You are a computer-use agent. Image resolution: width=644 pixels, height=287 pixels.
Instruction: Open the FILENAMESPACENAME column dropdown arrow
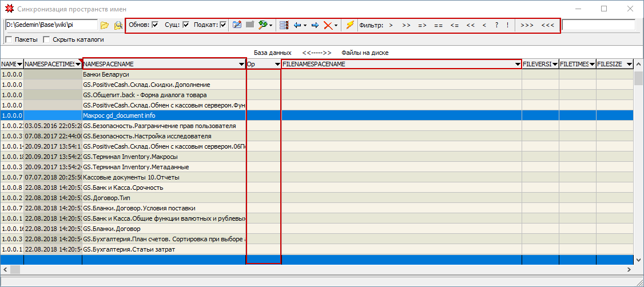coord(518,65)
